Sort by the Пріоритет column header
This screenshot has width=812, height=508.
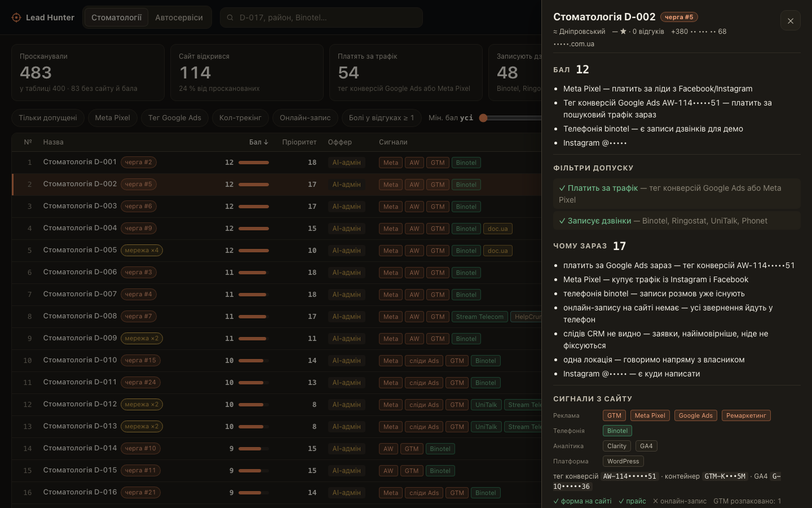[299, 142]
